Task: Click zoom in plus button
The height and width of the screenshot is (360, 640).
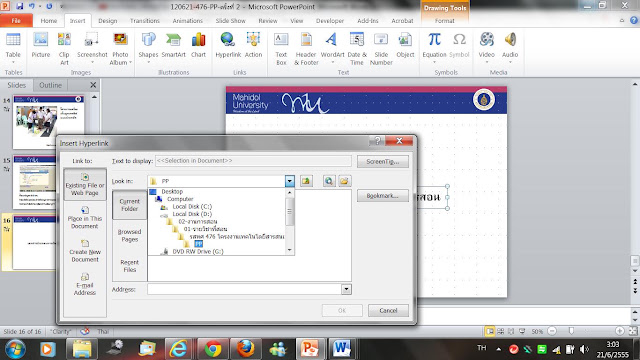Action: click(620, 331)
